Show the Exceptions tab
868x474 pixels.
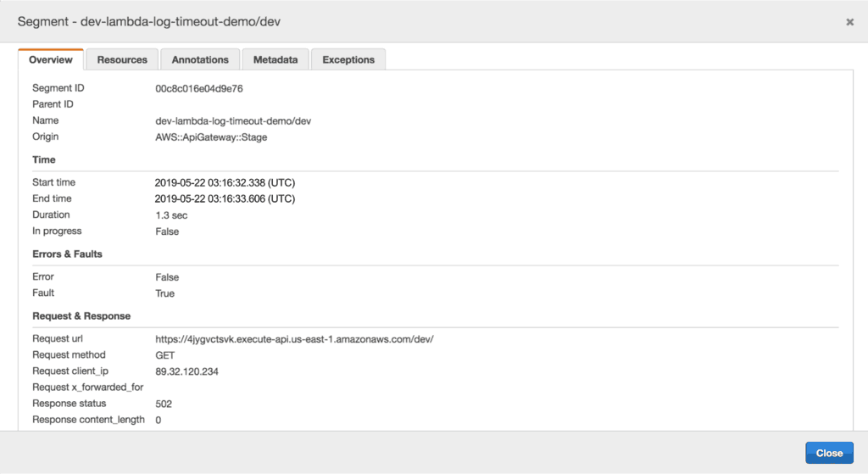click(348, 60)
